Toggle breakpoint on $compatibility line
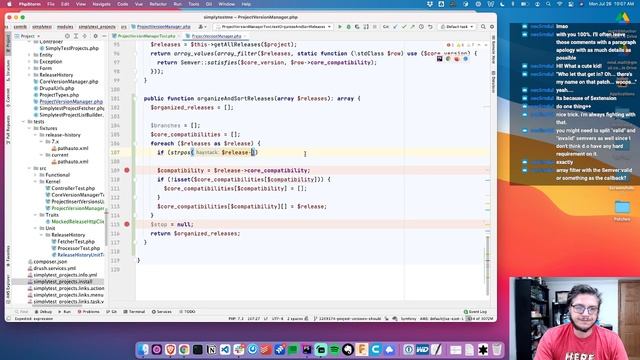The image size is (640, 360). coord(127,170)
